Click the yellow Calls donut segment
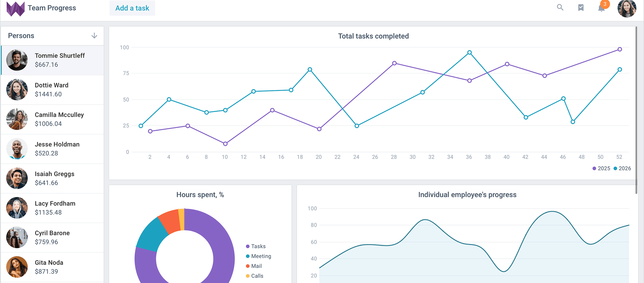Screen dimensions: 644x283 [181, 219]
